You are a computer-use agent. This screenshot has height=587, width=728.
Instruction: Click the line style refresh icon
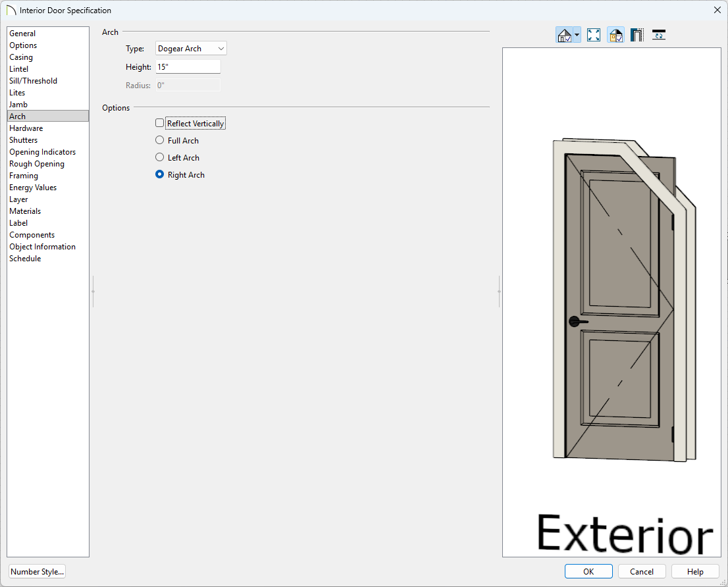(658, 36)
